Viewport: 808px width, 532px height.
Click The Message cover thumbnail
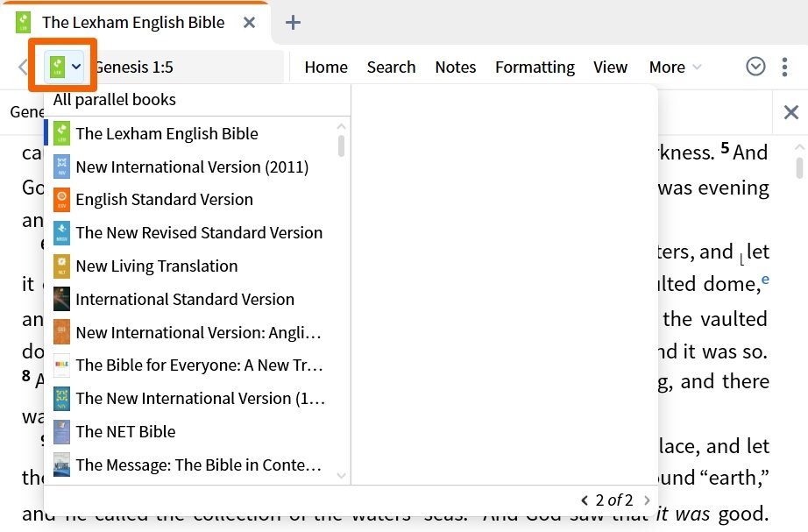62,465
